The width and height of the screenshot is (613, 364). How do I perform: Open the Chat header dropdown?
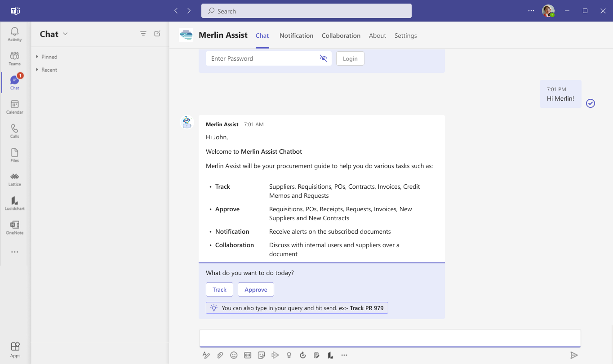coord(65,34)
